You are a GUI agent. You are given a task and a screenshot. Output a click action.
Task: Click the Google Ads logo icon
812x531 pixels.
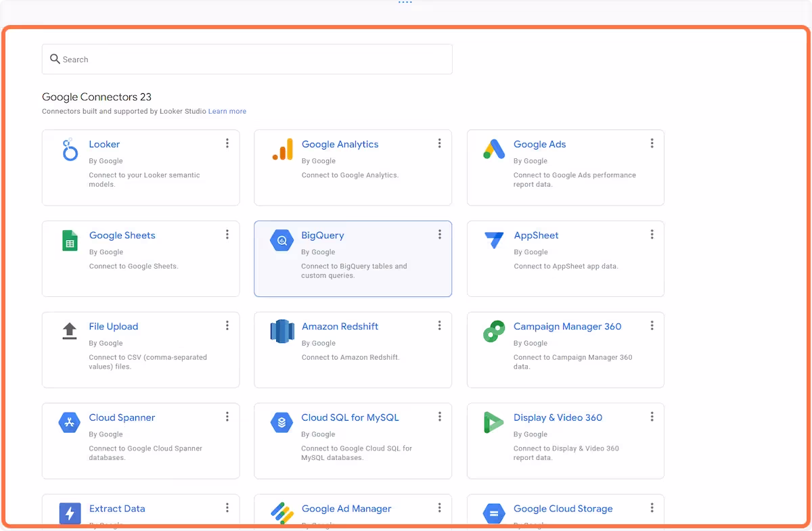point(494,149)
